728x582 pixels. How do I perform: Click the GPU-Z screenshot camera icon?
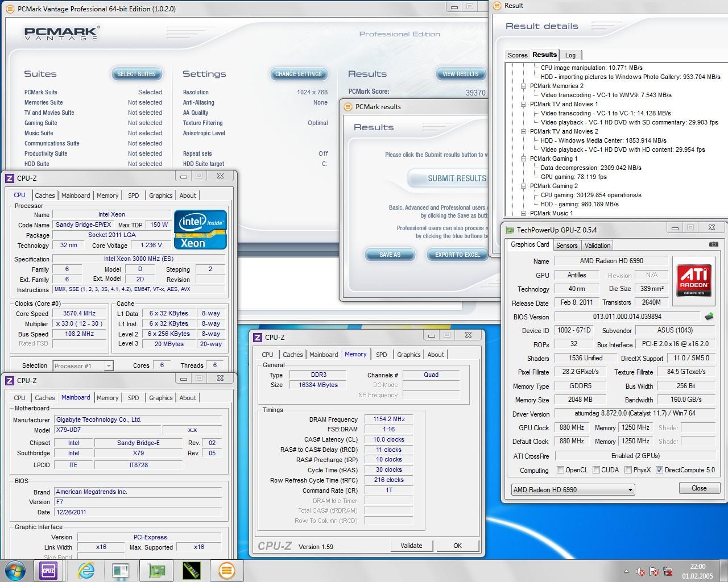pyautogui.click(x=713, y=244)
